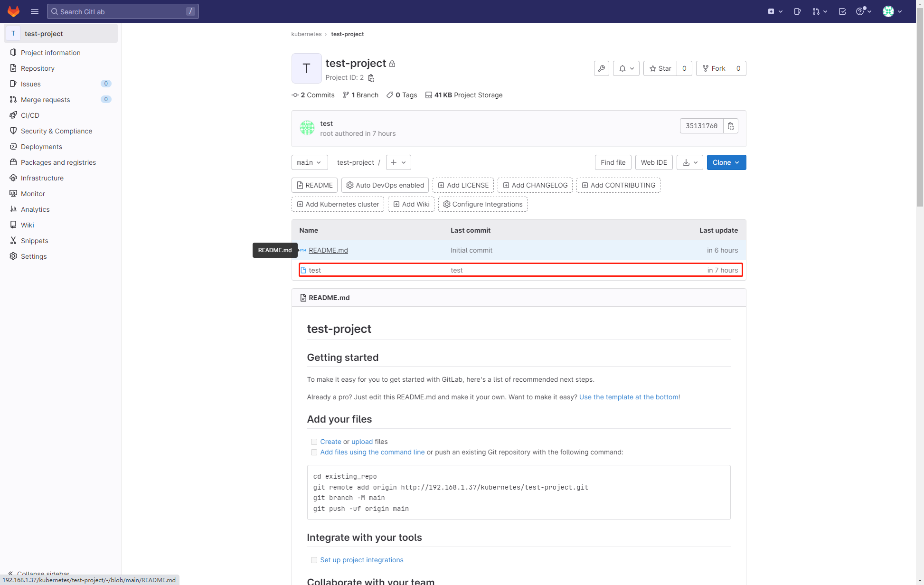Open README.md in the file list

[x=328, y=250]
